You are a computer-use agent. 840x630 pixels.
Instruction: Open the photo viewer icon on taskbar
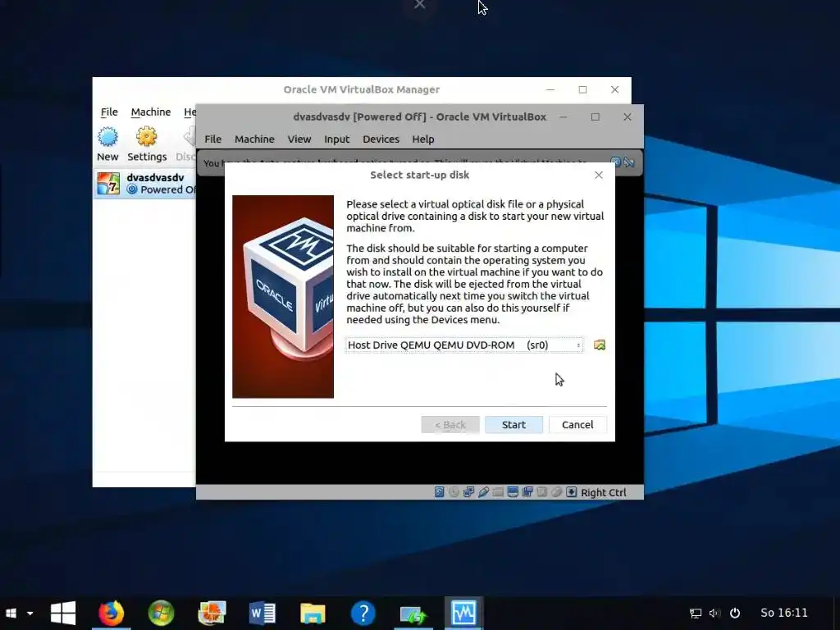212,613
